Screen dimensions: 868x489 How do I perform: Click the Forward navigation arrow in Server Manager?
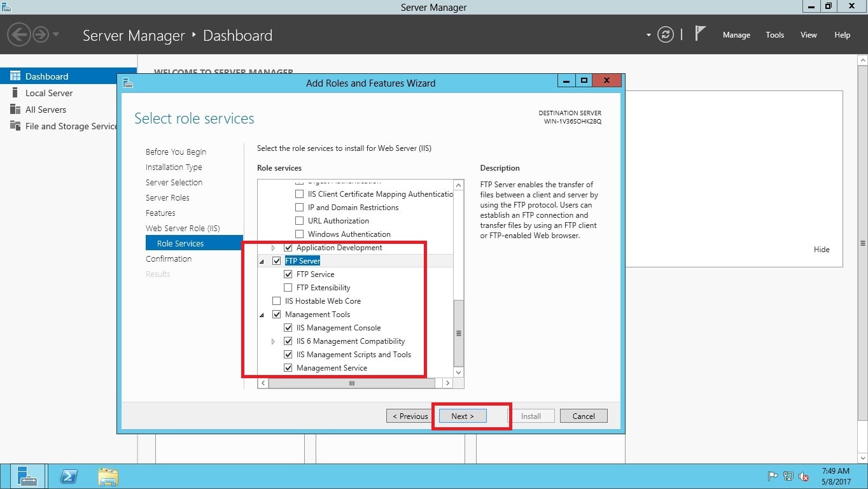pos(40,34)
